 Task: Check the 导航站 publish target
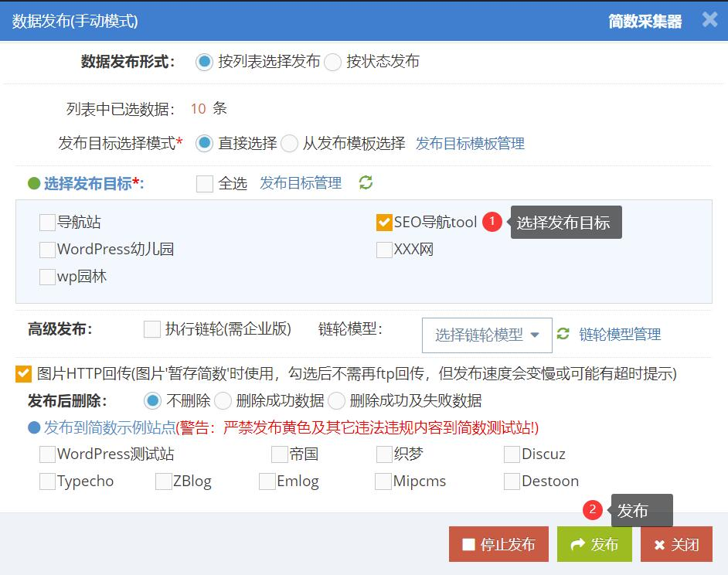47,223
